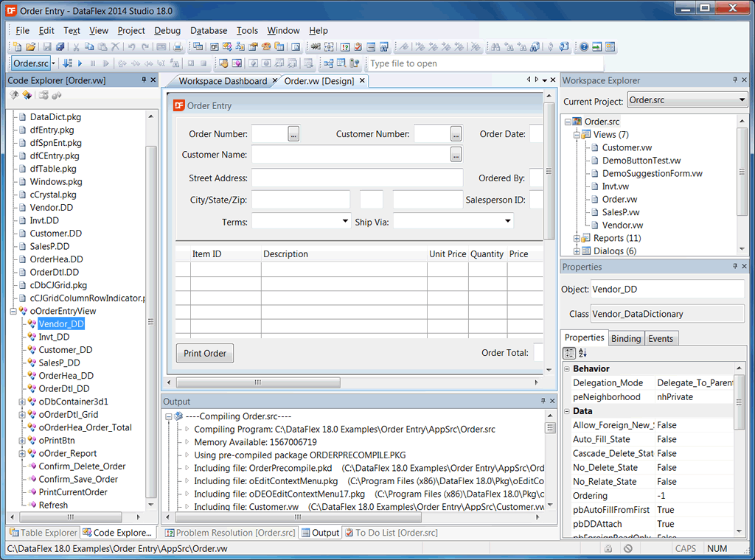This screenshot has width=755, height=560.
Task: Click the New file toolbar icon
Action: point(18,47)
